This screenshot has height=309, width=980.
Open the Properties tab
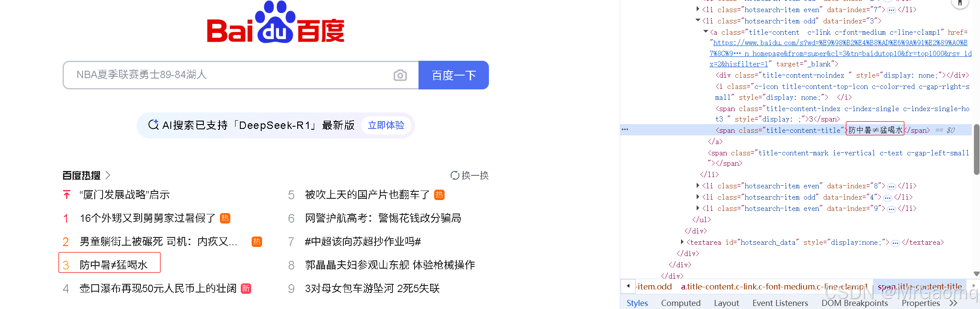click(920, 303)
